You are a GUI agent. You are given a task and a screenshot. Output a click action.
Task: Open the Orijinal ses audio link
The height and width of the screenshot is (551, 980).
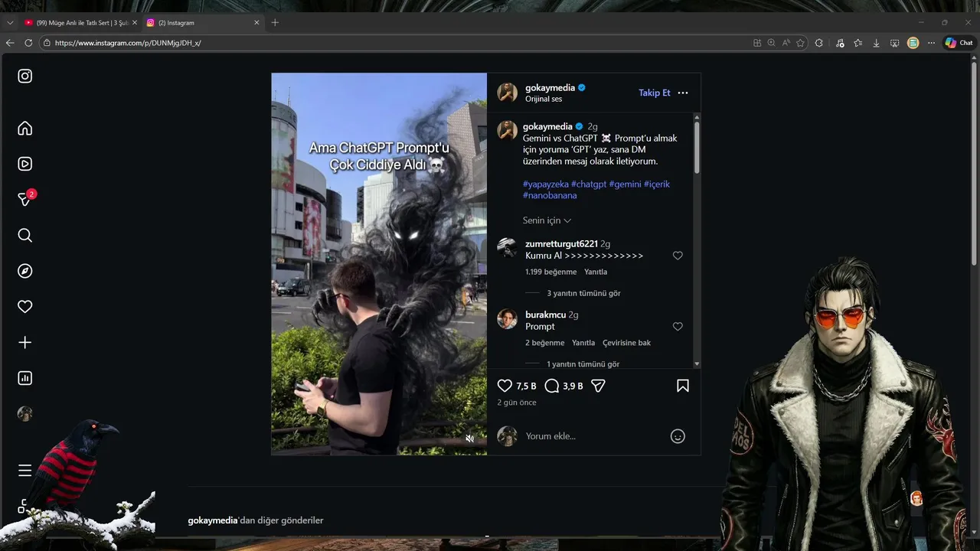[544, 99]
